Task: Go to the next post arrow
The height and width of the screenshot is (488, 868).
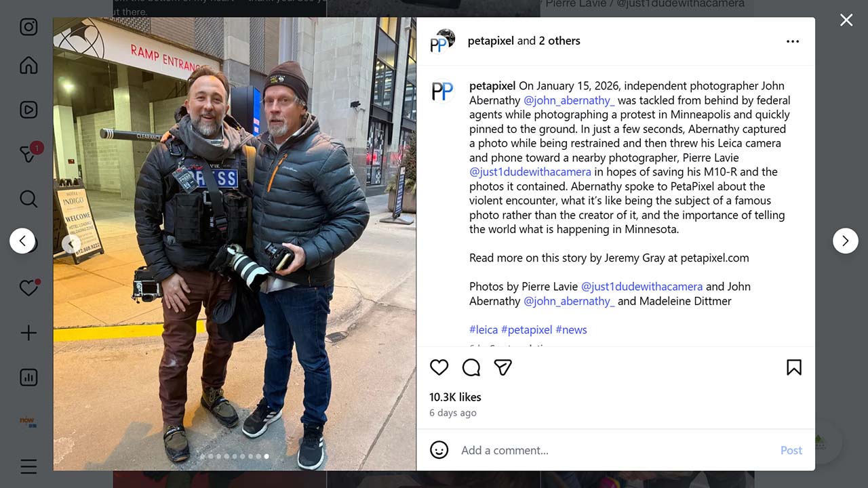Action: 846,241
